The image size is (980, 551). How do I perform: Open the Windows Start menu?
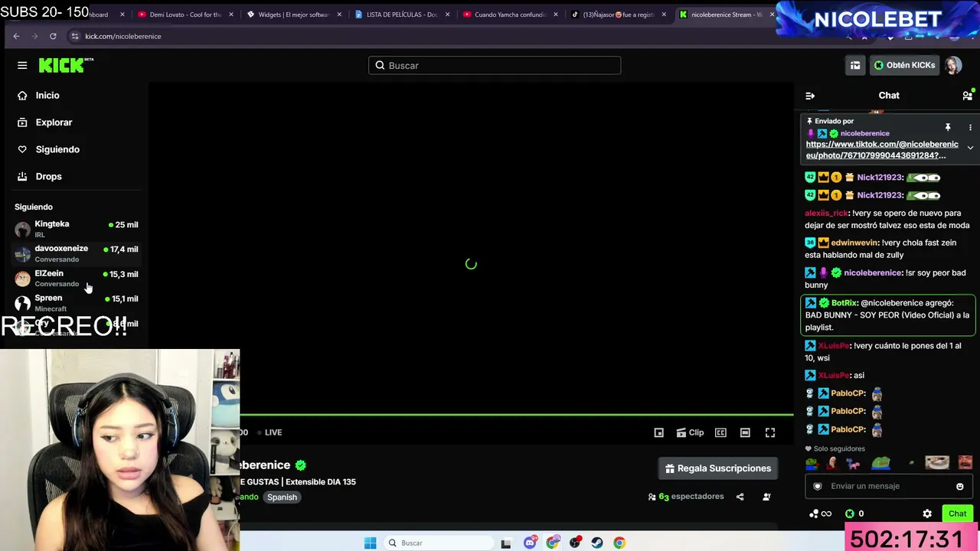tap(371, 543)
